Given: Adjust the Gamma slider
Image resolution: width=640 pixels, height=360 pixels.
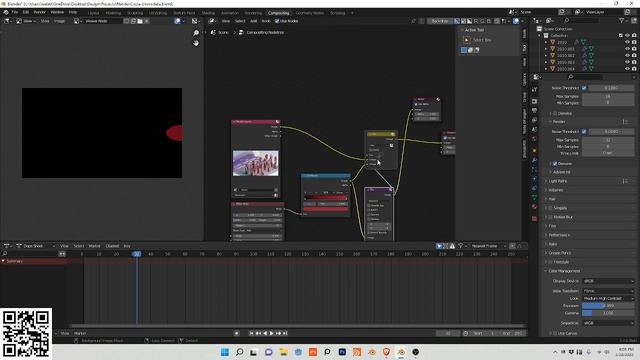Looking at the screenshot, I should 608,313.
